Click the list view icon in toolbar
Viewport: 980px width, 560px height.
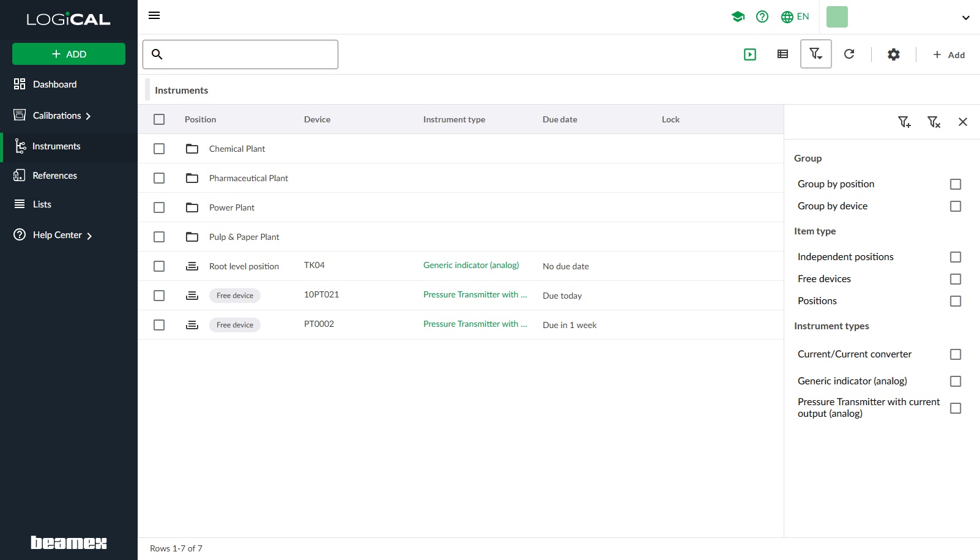tap(782, 54)
